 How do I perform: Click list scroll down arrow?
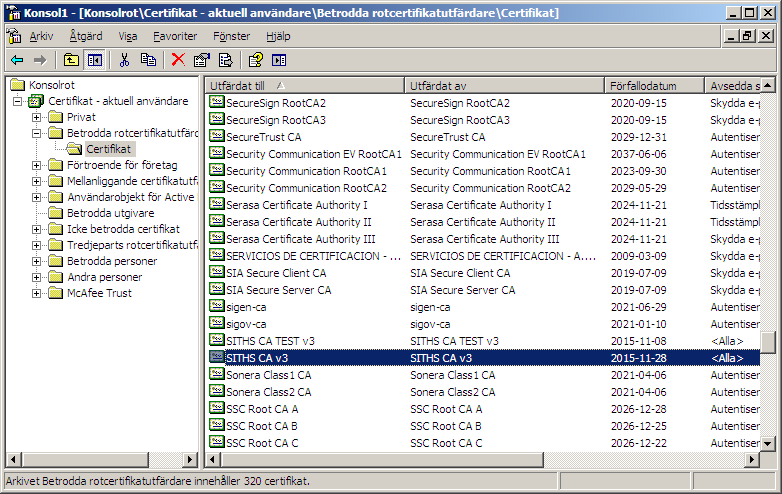tap(768, 443)
